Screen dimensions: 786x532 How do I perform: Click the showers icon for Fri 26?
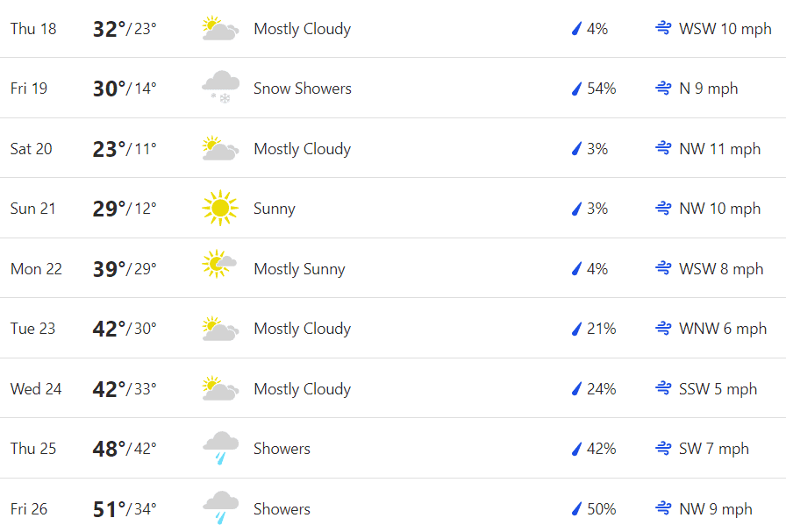click(220, 508)
